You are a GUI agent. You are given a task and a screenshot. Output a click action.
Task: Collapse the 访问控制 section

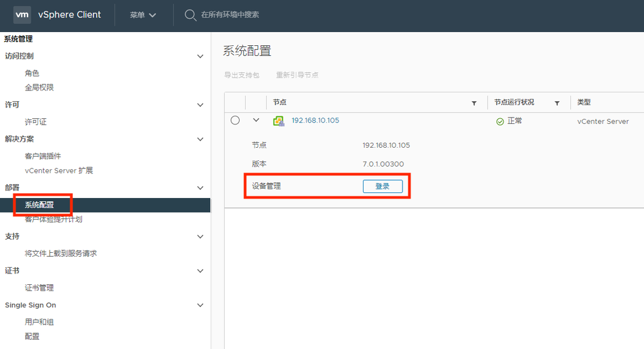(x=200, y=56)
